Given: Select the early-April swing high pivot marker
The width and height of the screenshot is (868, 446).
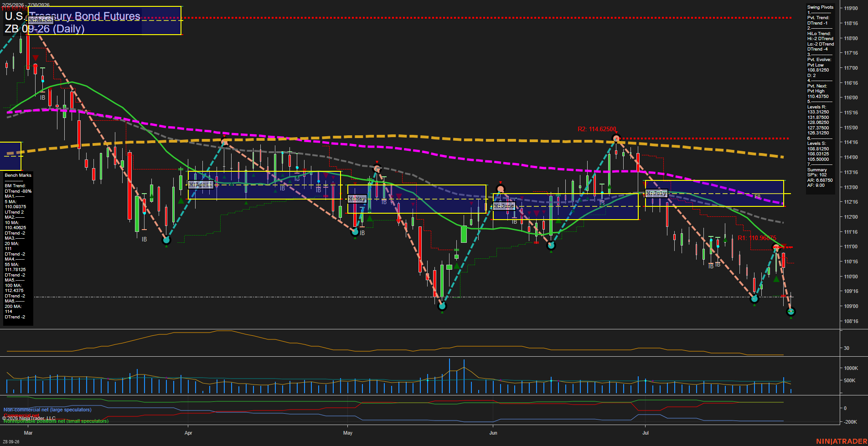Looking at the screenshot, I should 224,142.
